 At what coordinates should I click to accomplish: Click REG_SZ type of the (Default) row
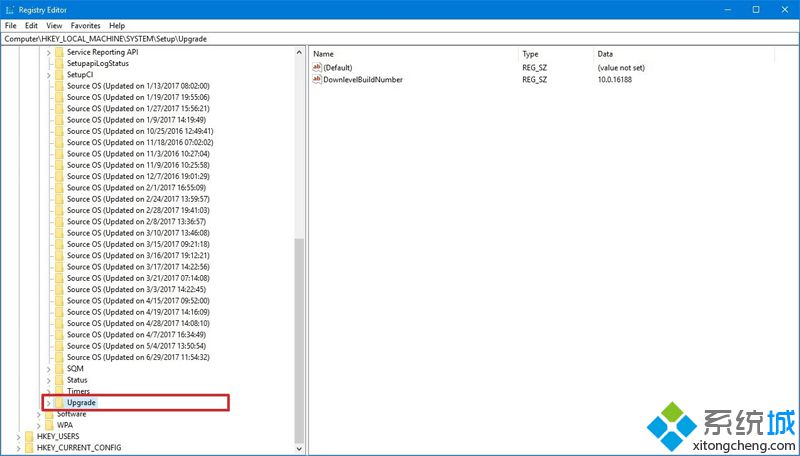(x=534, y=67)
